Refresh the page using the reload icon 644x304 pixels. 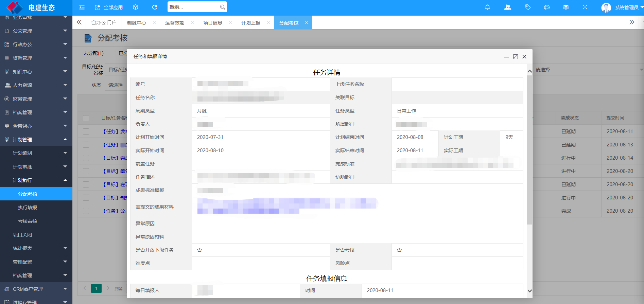click(x=155, y=7)
